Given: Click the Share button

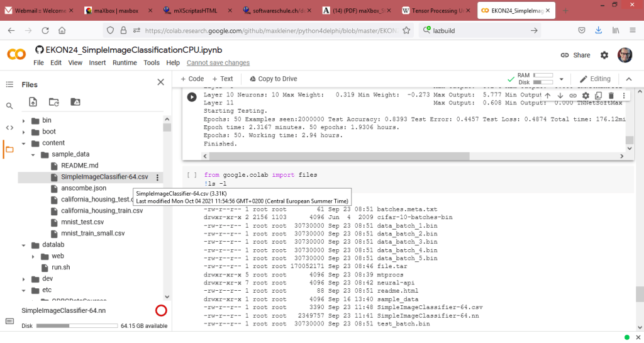Looking at the screenshot, I should coord(575,55).
